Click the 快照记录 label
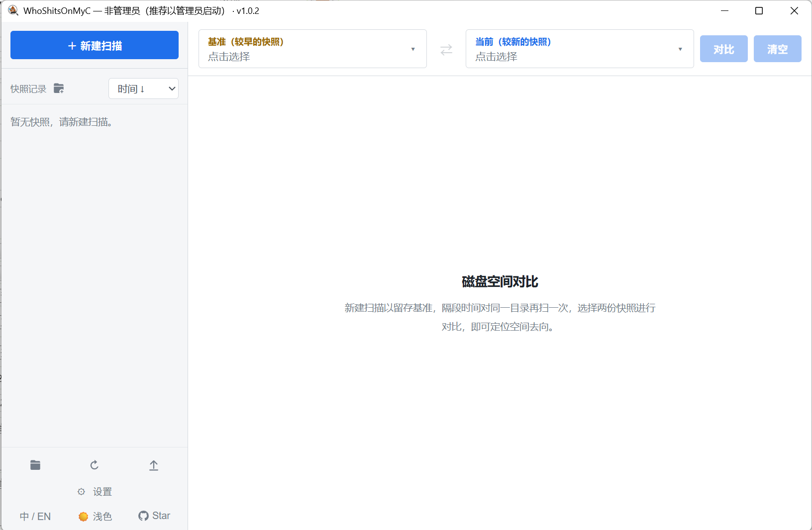812x530 pixels. tap(28, 89)
